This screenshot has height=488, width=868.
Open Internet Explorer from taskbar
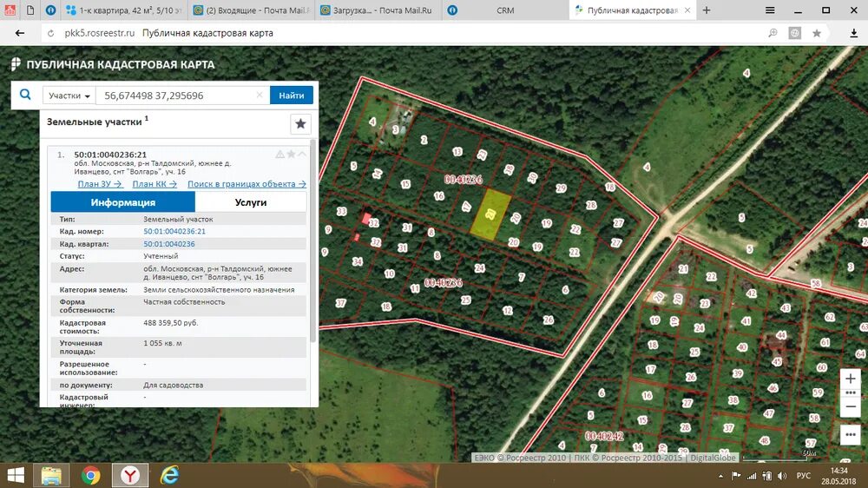[169, 475]
